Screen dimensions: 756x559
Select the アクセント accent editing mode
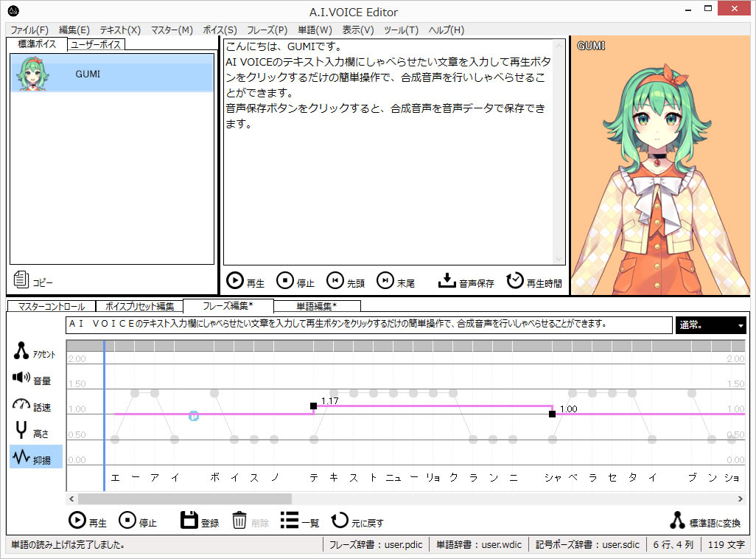click(35, 352)
